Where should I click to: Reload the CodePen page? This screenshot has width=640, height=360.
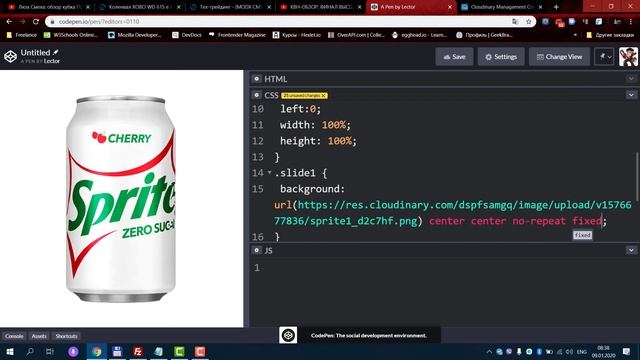coord(36,21)
